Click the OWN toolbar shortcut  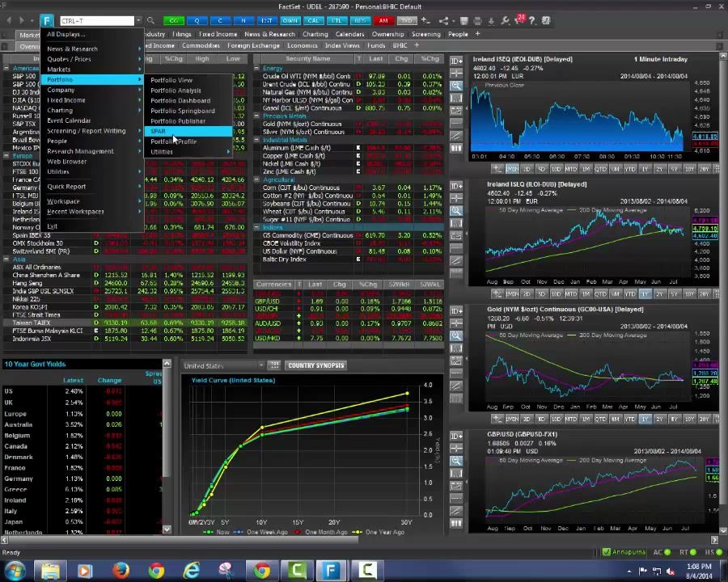[x=290, y=20]
